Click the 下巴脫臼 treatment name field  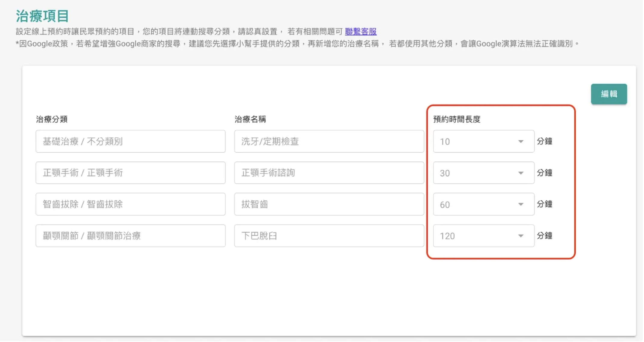coord(329,236)
